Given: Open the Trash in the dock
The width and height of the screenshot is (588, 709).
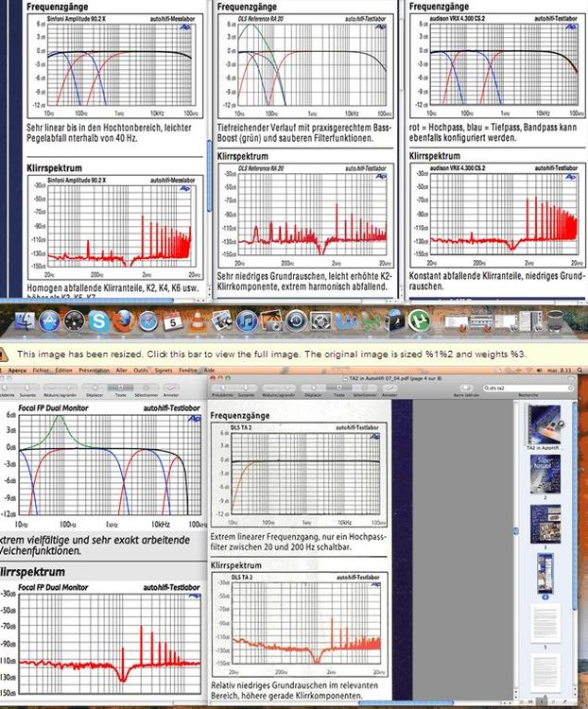Looking at the screenshot, I should click(x=556, y=321).
